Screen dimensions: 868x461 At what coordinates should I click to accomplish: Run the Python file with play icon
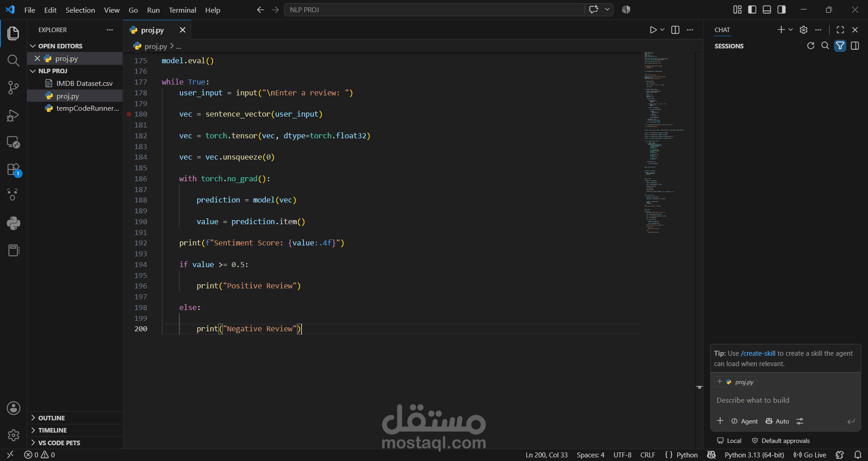pyautogui.click(x=653, y=30)
